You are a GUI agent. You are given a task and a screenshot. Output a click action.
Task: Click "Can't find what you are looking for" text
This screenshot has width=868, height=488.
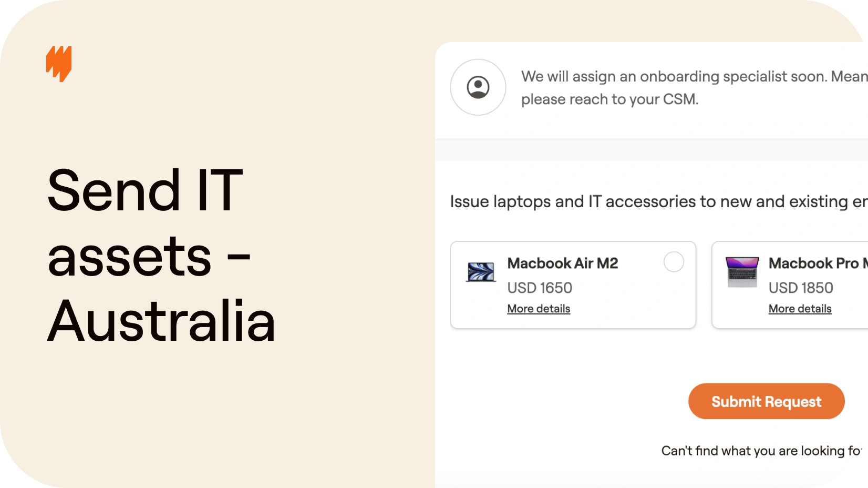762,451
